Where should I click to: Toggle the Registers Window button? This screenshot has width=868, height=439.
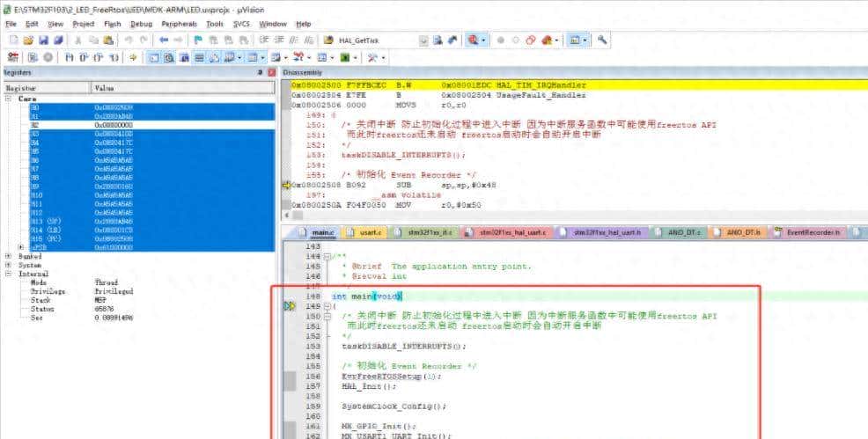tap(199, 57)
